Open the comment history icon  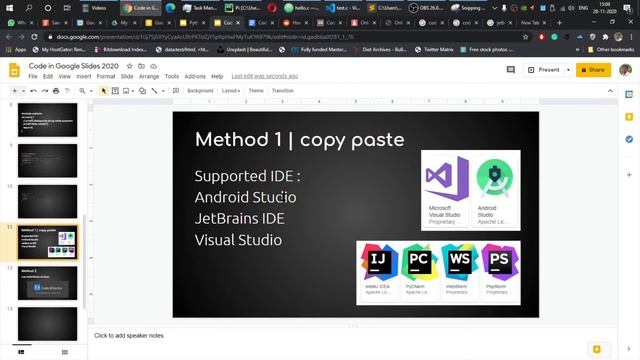tap(511, 70)
